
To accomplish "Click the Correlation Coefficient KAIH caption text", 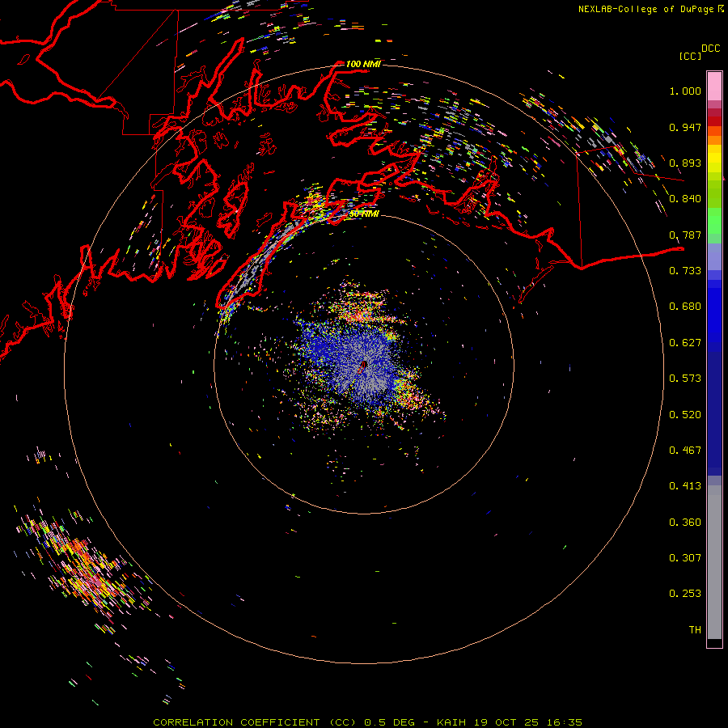I will pos(367,722).
